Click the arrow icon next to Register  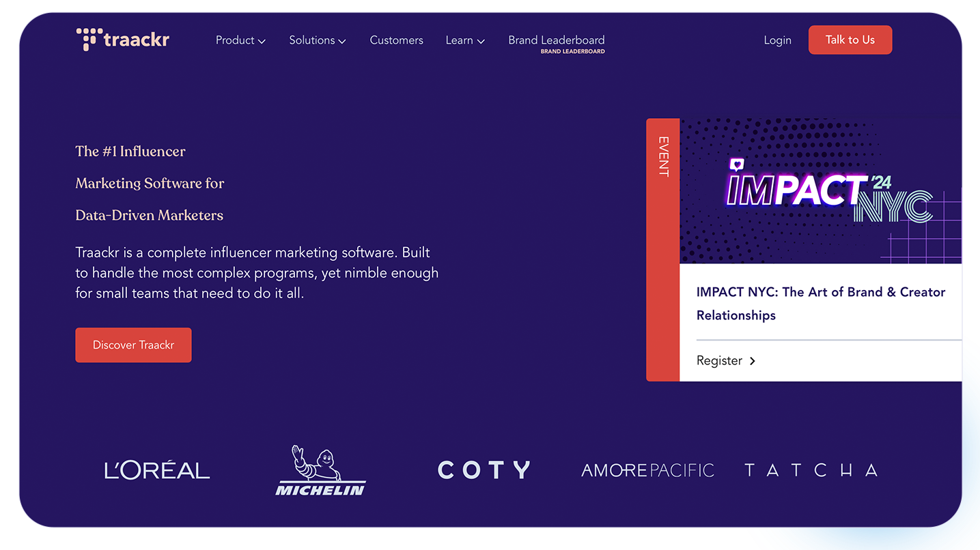(x=753, y=361)
